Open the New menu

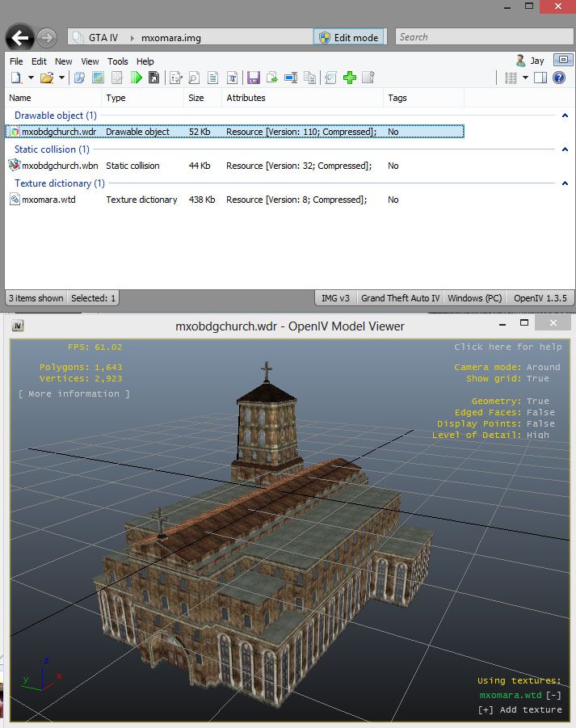64,61
